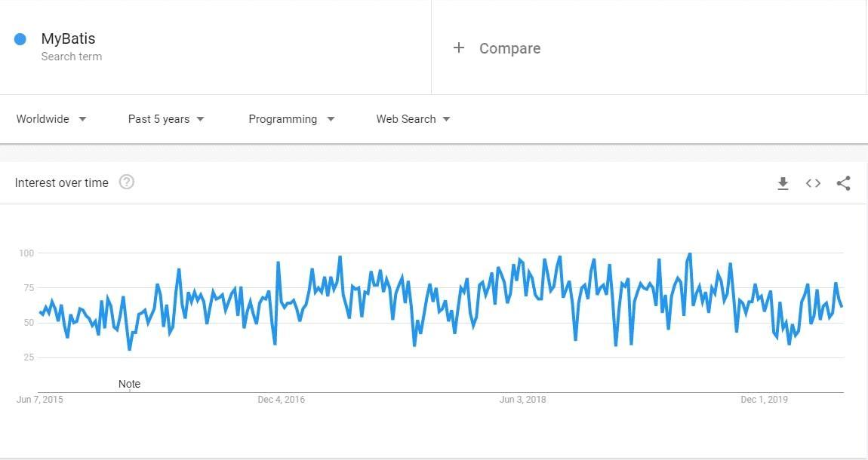Click the Jun 7, 2015 axis label
The width and height of the screenshot is (868, 460).
click(40, 400)
